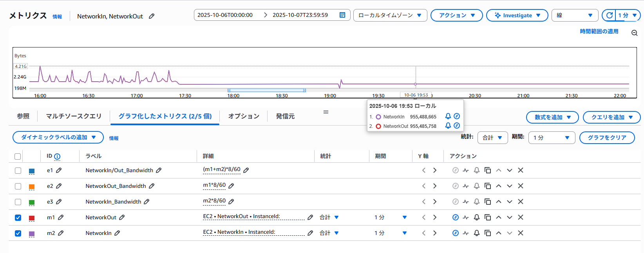Click the 時間範囲の適用 link
Viewport: 644px width, 253px height.
point(599,31)
